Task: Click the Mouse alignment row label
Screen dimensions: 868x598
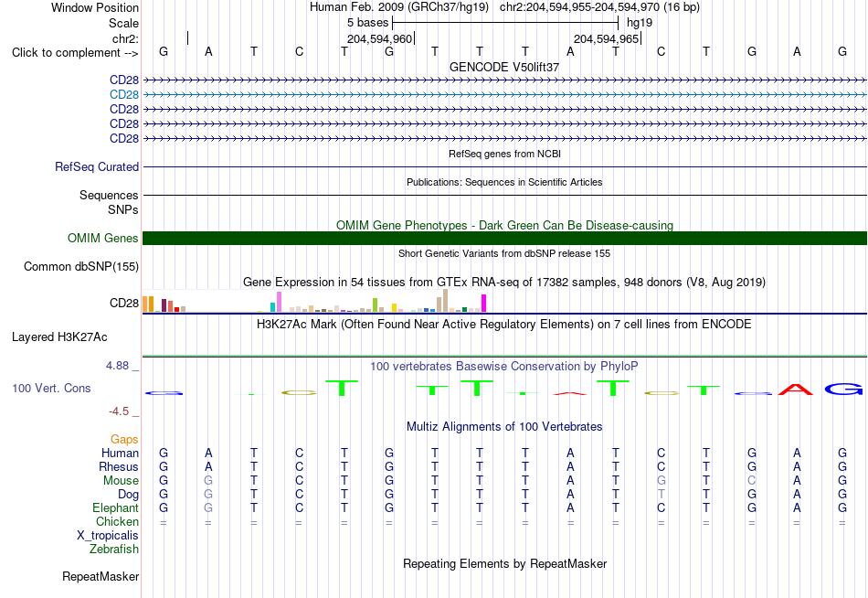Action: click(x=121, y=481)
